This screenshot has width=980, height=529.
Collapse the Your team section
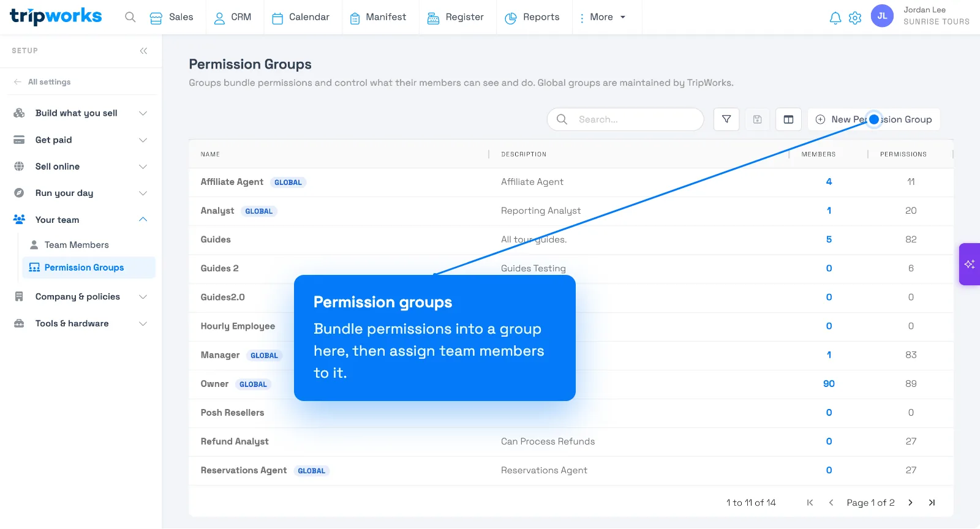(x=143, y=219)
